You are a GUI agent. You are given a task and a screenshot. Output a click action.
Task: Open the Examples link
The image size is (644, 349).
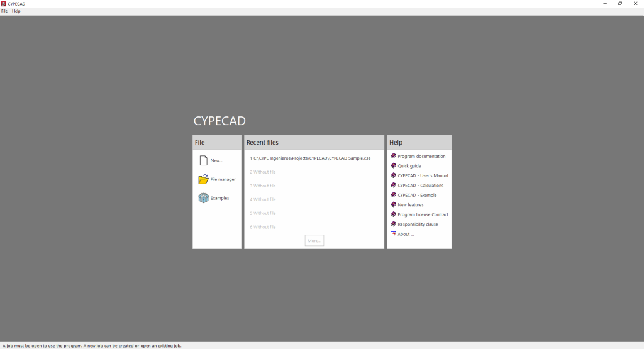click(x=219, y=198)
